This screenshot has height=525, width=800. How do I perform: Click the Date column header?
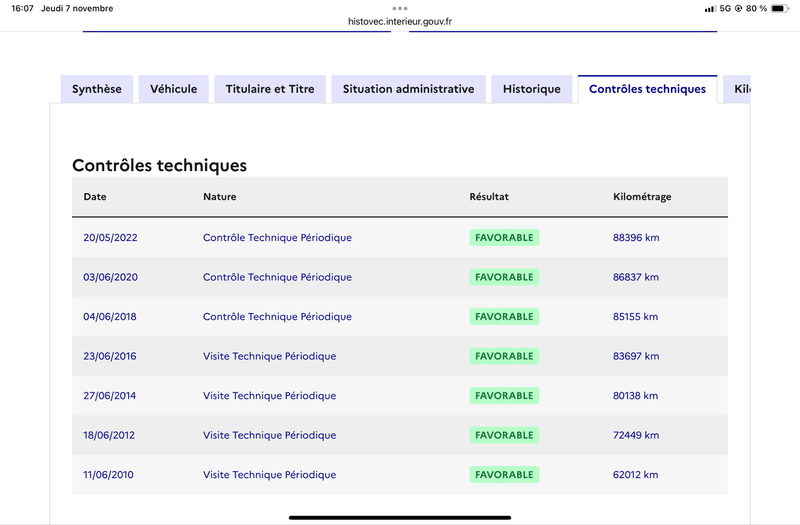(x=95, y=196)
